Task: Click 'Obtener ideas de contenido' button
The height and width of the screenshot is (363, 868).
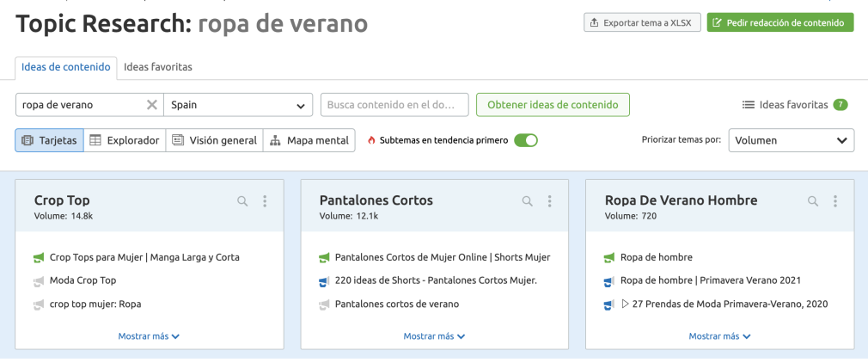Action: 553,105
